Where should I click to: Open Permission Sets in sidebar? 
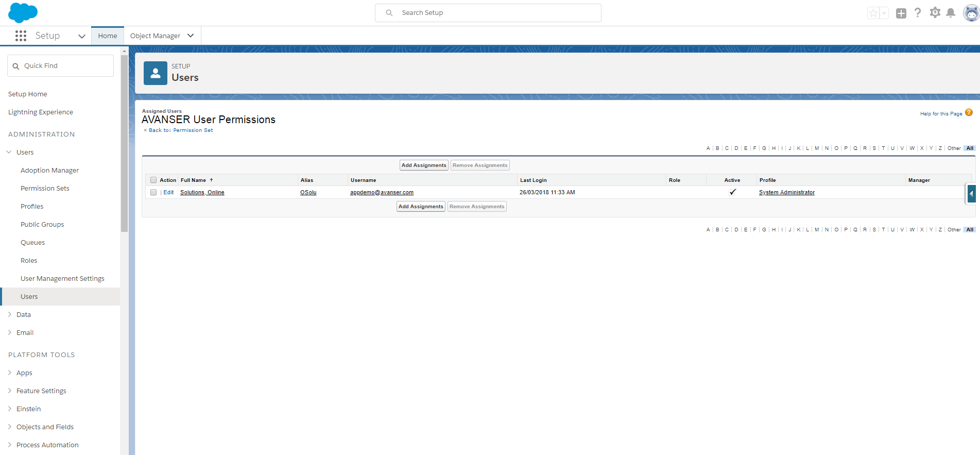[45, 188]
